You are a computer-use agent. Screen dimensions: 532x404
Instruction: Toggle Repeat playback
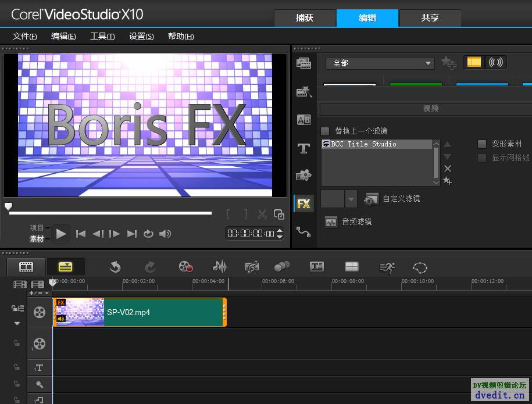[149, 234]
